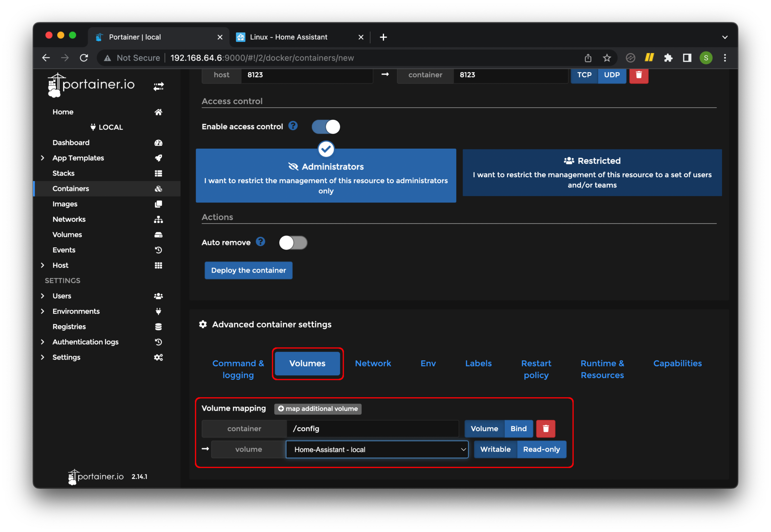Open Stacks in the sidebar
771x532 pixels.
tap(63, 173)
